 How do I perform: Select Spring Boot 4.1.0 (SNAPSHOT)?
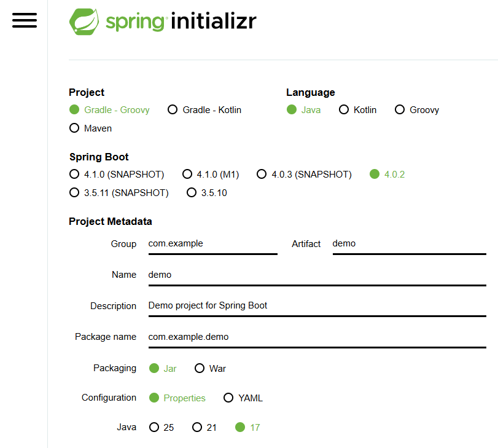[74, 174]
